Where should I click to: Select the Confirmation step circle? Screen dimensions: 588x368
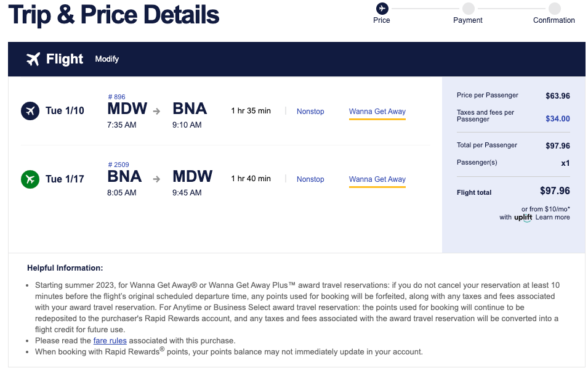pos(554,9)
